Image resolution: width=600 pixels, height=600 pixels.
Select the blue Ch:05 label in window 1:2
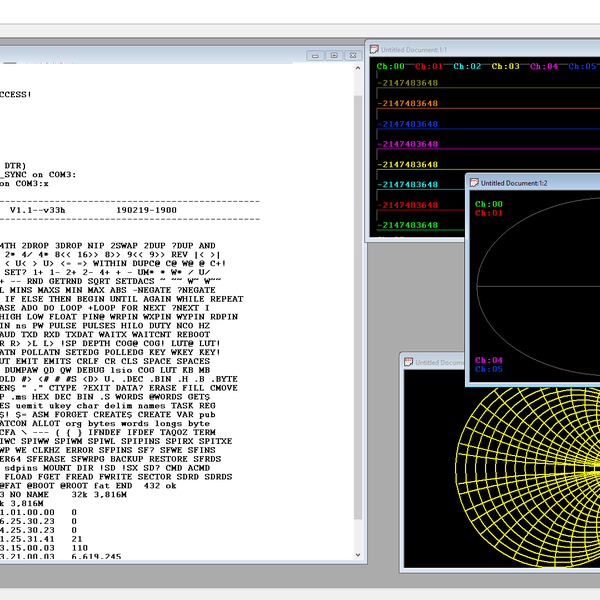click(489, 369)
